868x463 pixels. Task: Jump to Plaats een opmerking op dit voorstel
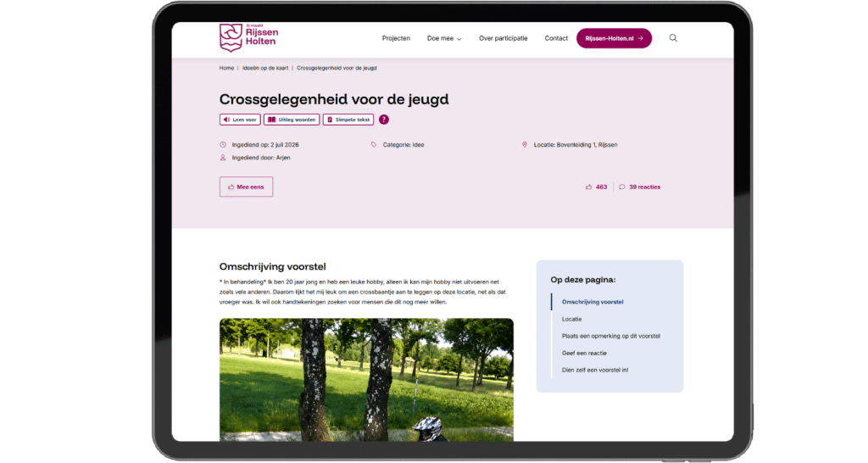610,336
